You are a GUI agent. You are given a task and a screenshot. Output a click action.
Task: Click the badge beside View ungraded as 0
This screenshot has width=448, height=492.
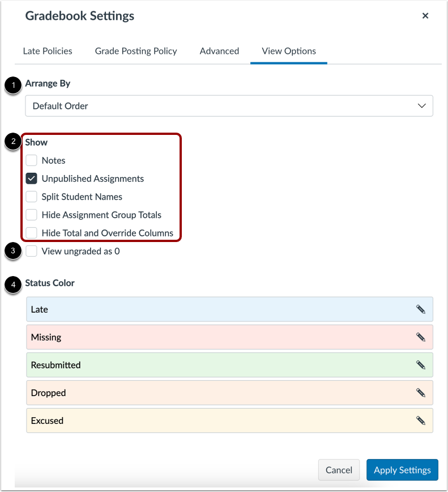pos(12,251)
